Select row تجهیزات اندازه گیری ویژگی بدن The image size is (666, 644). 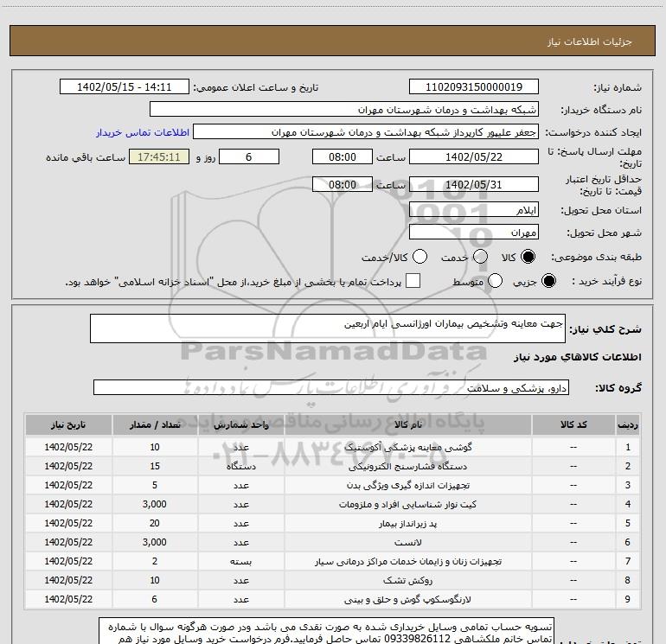click(333, 485)
